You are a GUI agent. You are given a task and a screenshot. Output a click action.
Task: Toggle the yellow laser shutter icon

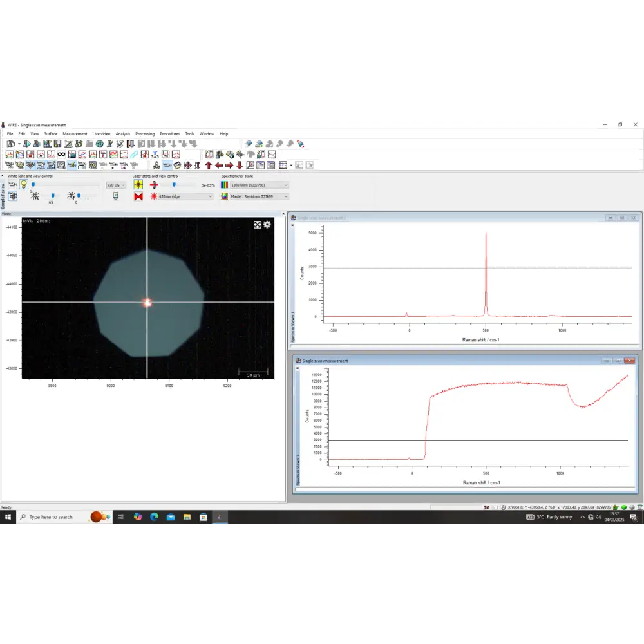(138, 184)
